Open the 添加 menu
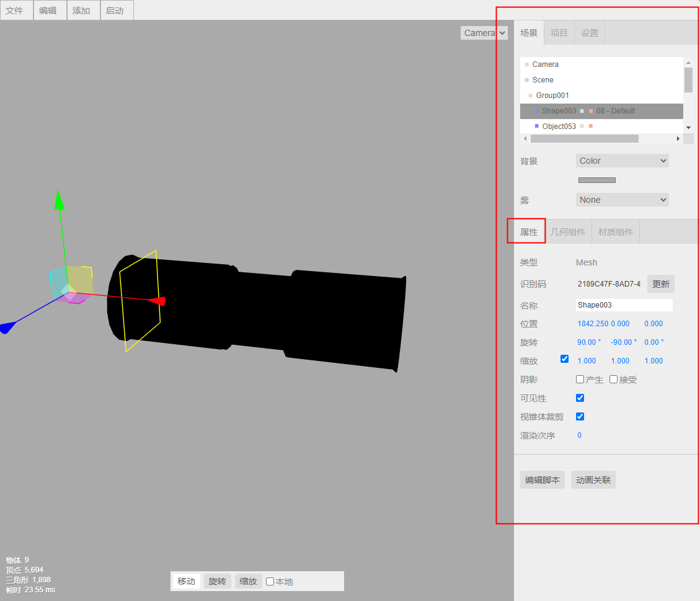 pos(84,11)
